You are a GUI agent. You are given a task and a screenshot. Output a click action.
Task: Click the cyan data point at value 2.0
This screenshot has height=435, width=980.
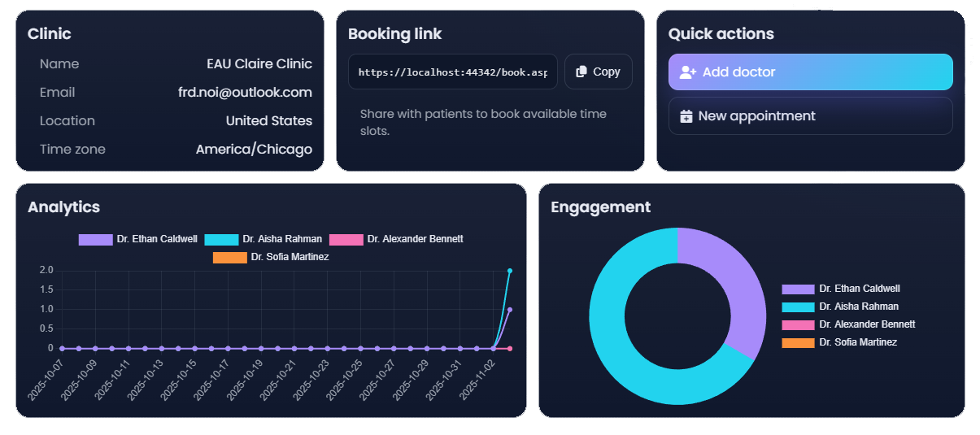click(510, 271)
